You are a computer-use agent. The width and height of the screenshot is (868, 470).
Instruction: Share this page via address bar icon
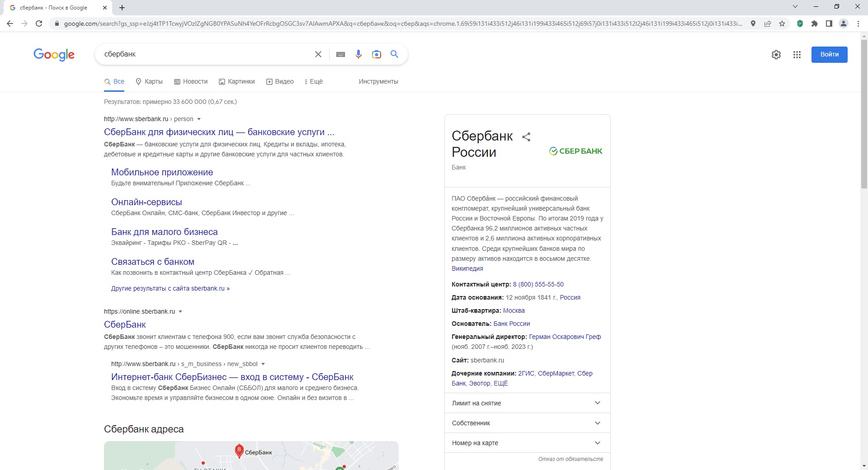coord(768,23)
